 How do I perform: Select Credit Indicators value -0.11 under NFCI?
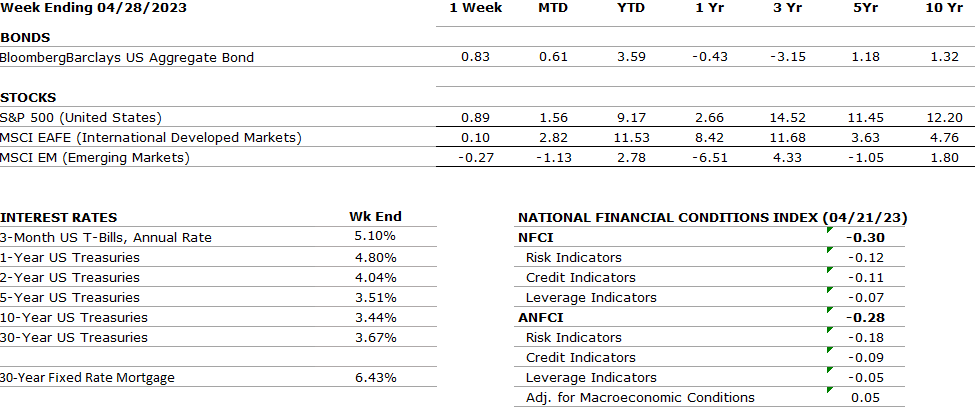[x=866, y=277]
